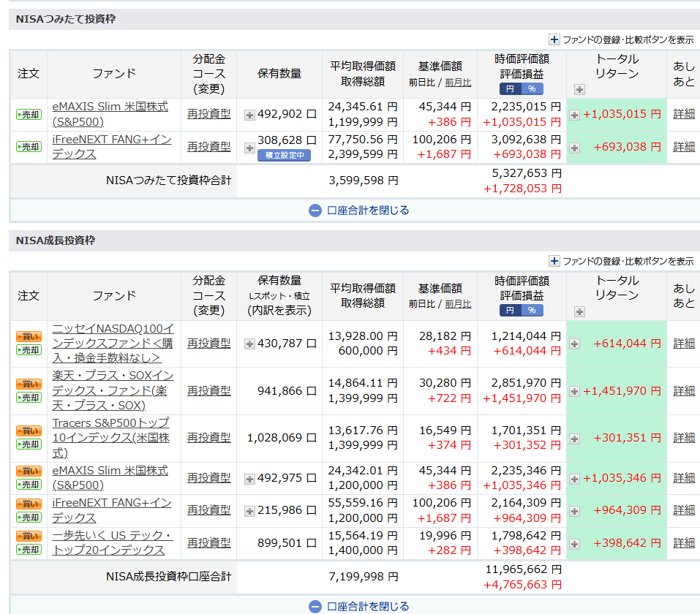Click 売却 for iFreeNEXT FANG+ in つみたて投資枠
This screenshot has width=700, height=614.
point(29,147)
